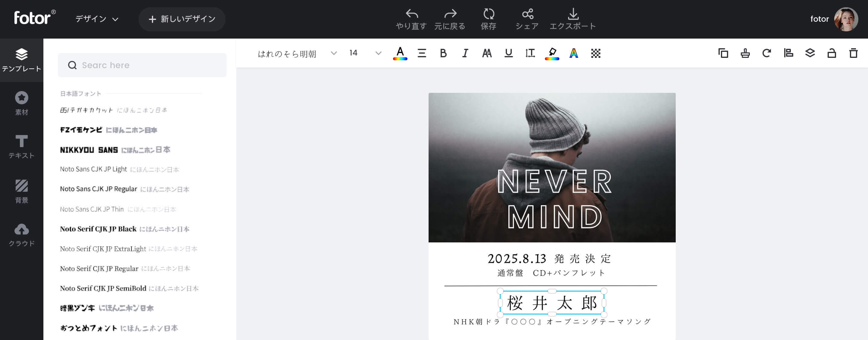
Task: Open the font size 14 dropdown
Action: point(365,53)
